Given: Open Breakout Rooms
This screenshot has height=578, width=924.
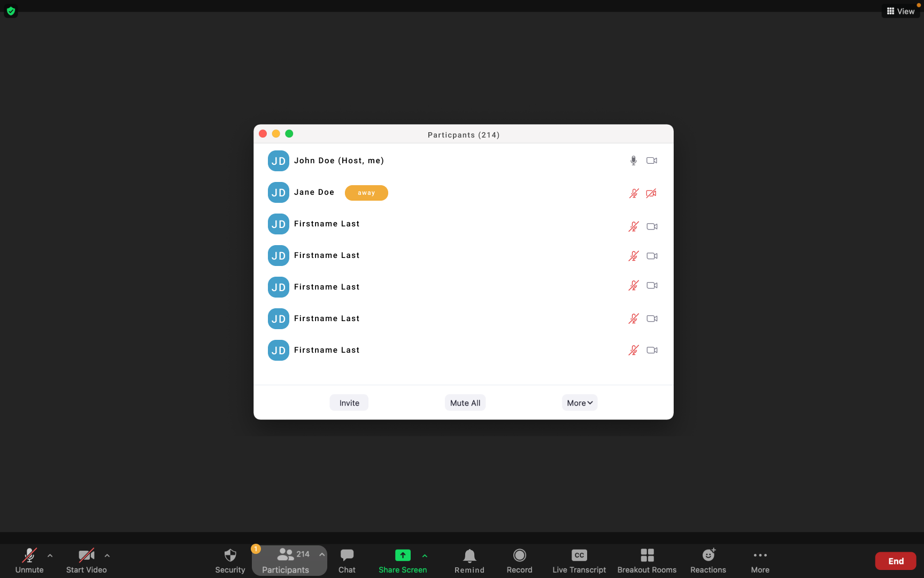Looking at the screenshot, I should (647, 560).
